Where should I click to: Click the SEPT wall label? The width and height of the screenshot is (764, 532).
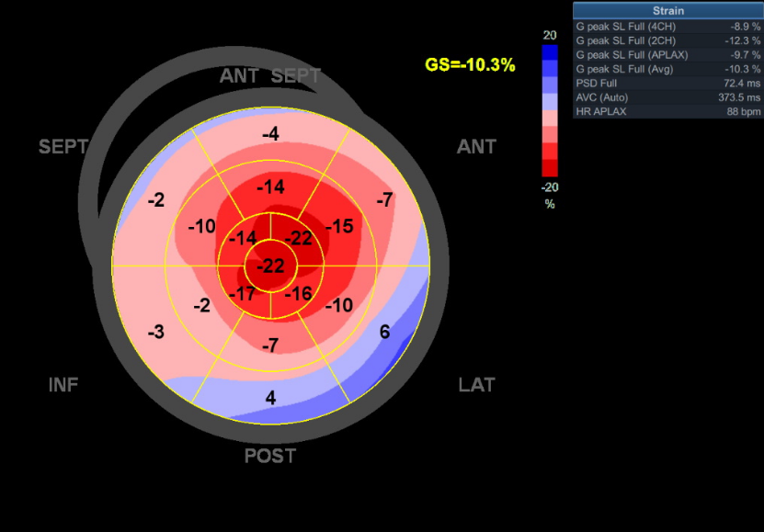63,146
